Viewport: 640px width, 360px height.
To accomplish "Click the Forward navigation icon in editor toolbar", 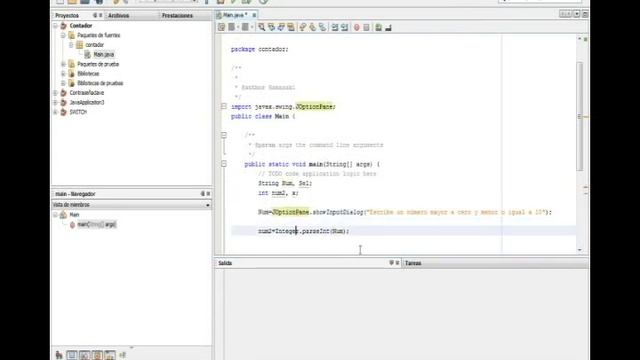I will pyautogui.click(x=245, y=27).
